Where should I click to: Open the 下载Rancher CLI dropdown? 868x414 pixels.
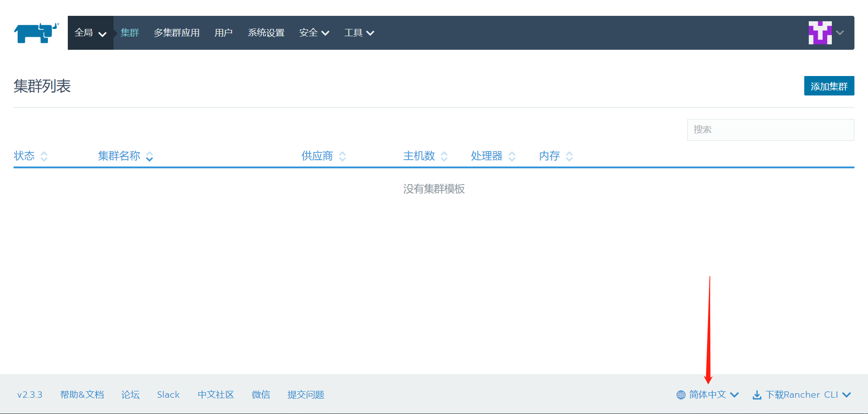(802, 395)
